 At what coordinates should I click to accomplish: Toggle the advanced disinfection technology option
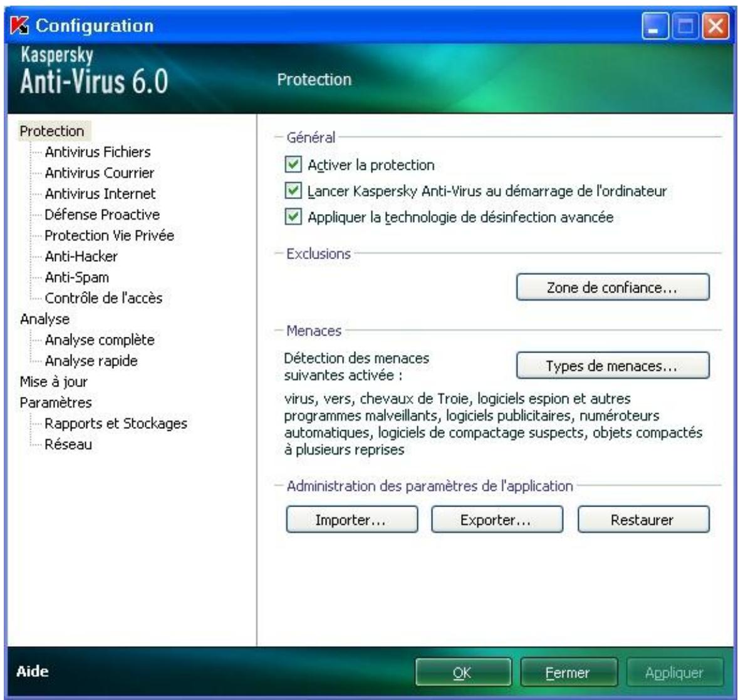(x=294, y=216)
